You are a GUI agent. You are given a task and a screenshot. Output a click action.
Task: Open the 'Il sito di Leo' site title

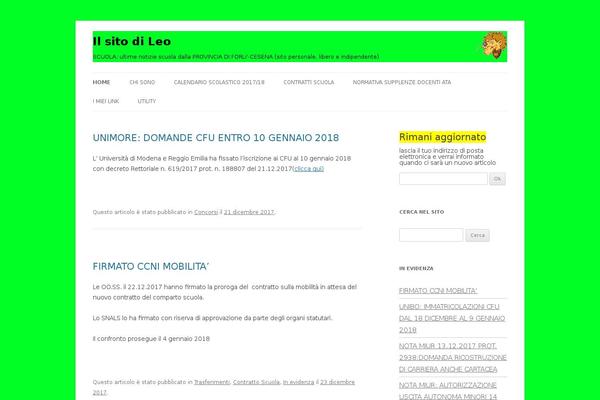tap(132, 41)
